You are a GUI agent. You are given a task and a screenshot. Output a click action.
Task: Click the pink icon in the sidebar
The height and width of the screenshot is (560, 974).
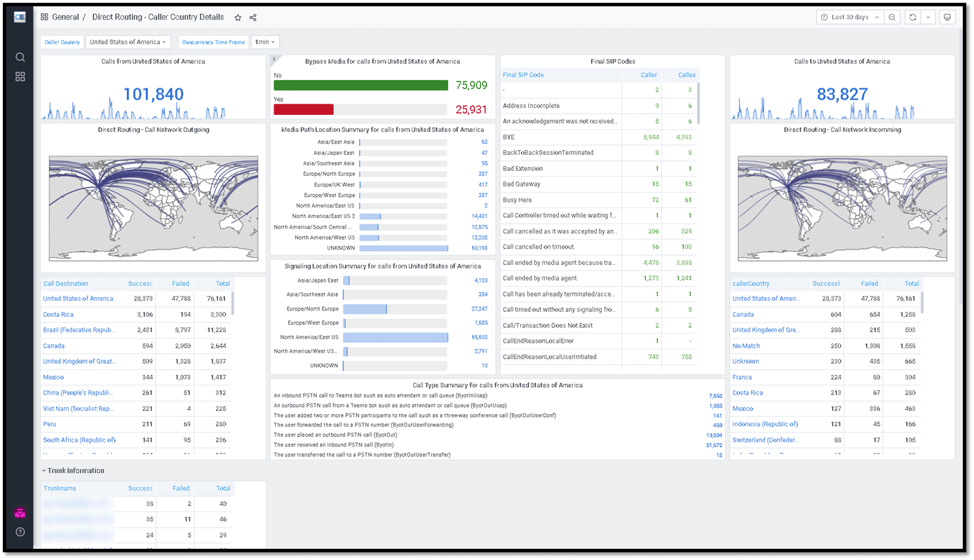20,514
